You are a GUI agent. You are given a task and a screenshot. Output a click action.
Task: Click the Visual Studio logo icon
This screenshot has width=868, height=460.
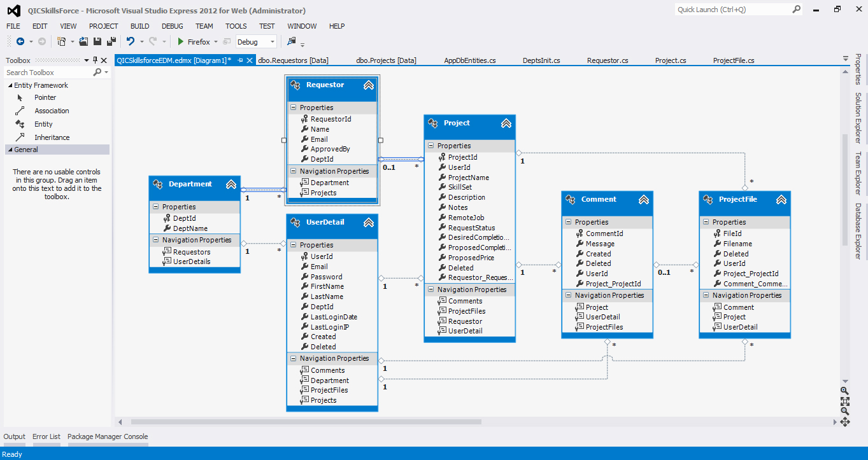[13, 10]
